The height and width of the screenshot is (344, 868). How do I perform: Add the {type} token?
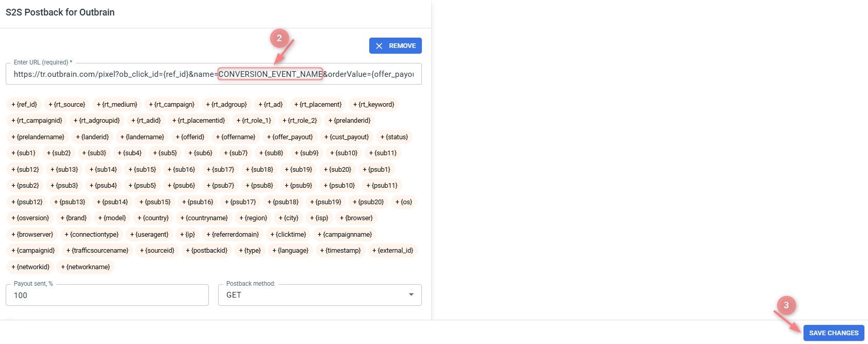coord(250,251)
